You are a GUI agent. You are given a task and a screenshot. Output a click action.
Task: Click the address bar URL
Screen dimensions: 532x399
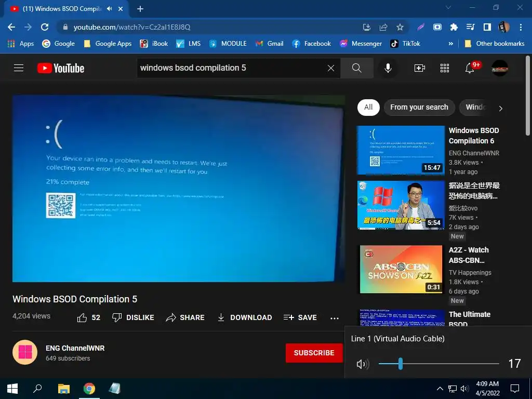point(131,27)
